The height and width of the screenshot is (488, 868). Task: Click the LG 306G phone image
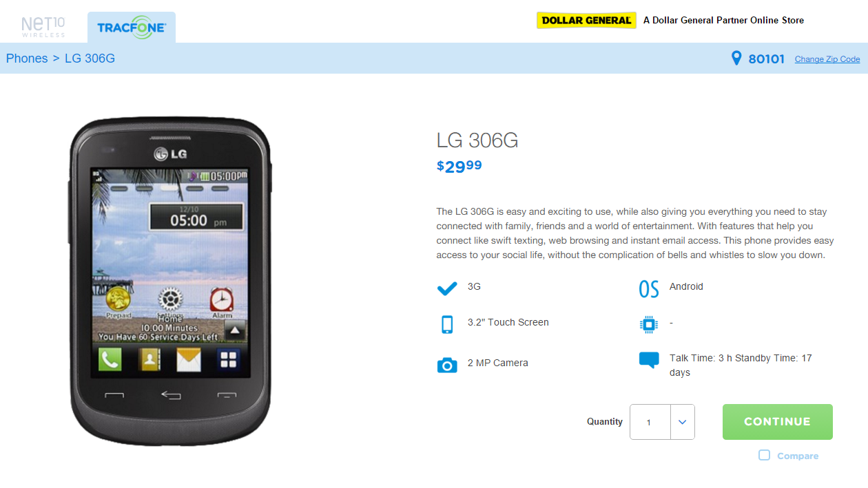[x=171, y=282]
